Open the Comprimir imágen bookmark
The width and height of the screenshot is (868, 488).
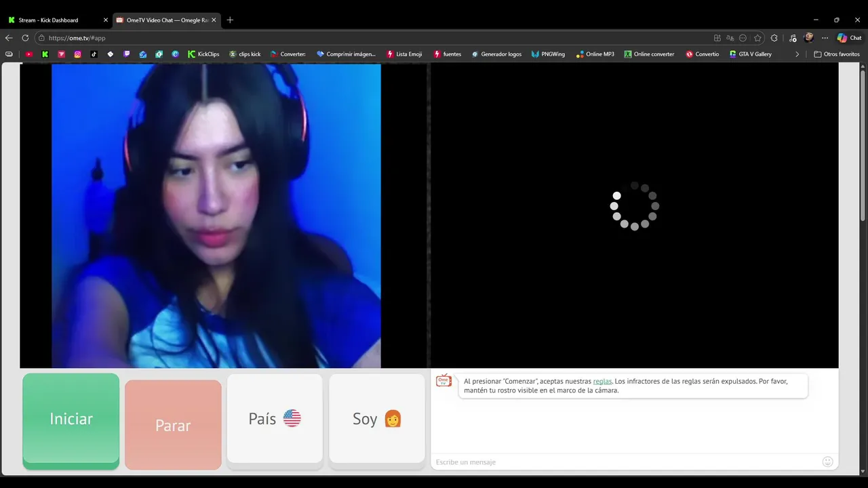click(346, 54)
